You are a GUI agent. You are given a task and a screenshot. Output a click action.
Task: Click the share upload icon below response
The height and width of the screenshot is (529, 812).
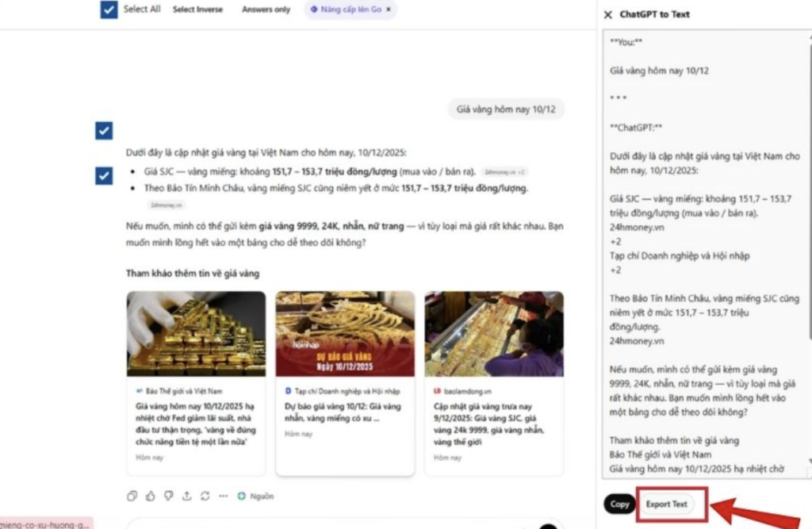pos(187,496)
